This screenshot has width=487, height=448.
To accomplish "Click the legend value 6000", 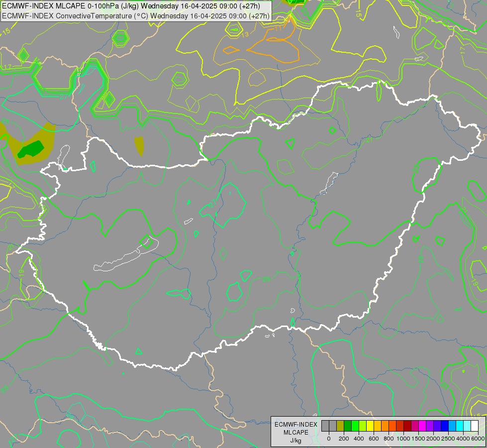I will (x=478, y=439).
